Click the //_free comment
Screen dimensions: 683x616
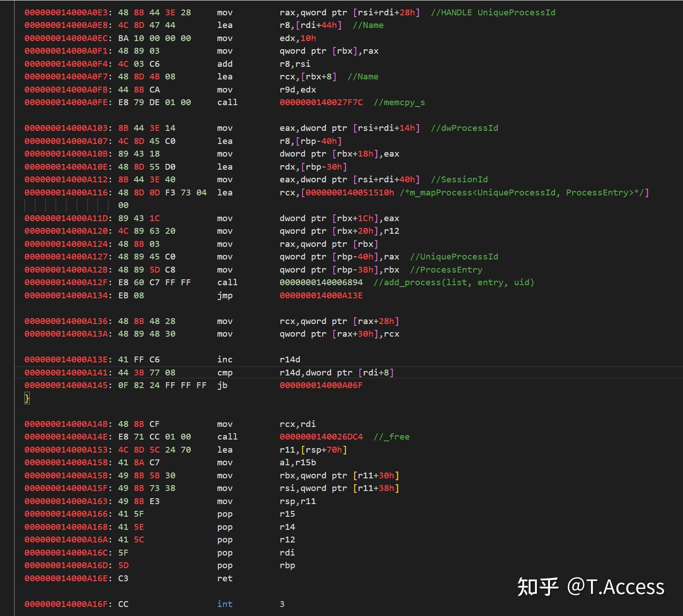pos(391,437)
